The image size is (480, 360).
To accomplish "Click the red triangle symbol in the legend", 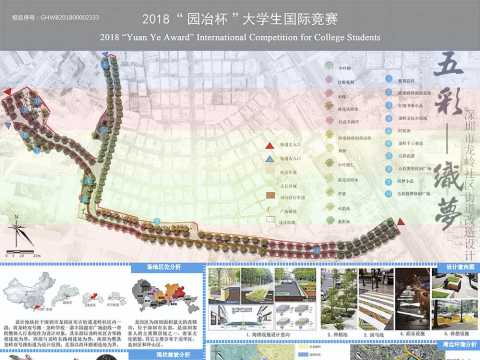I will pos(269,146).
